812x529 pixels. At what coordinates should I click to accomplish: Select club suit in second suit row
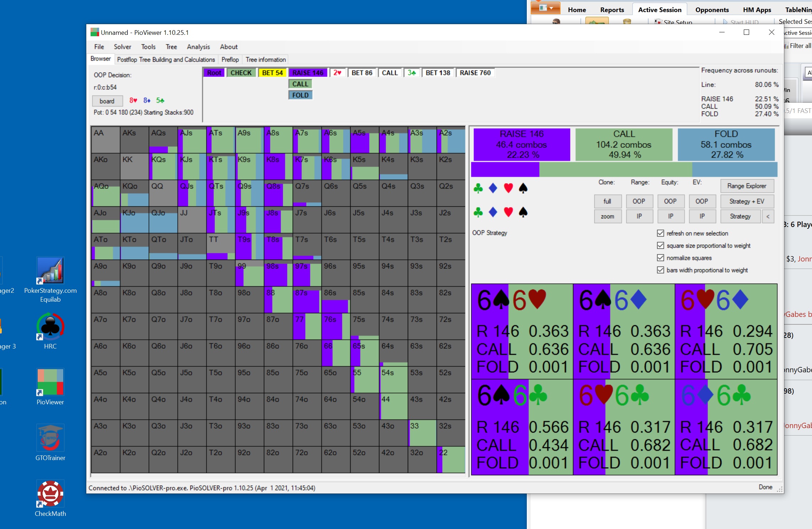point(478,212)
